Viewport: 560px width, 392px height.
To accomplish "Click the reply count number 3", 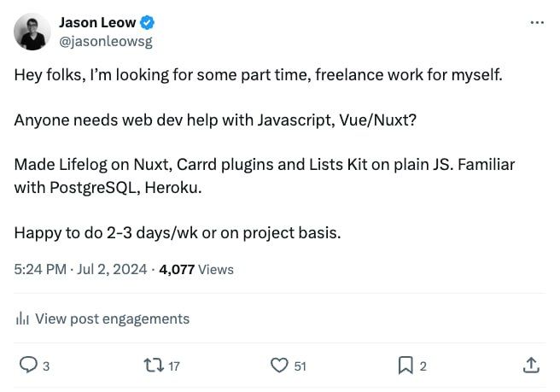I will (x=46, y=366).
